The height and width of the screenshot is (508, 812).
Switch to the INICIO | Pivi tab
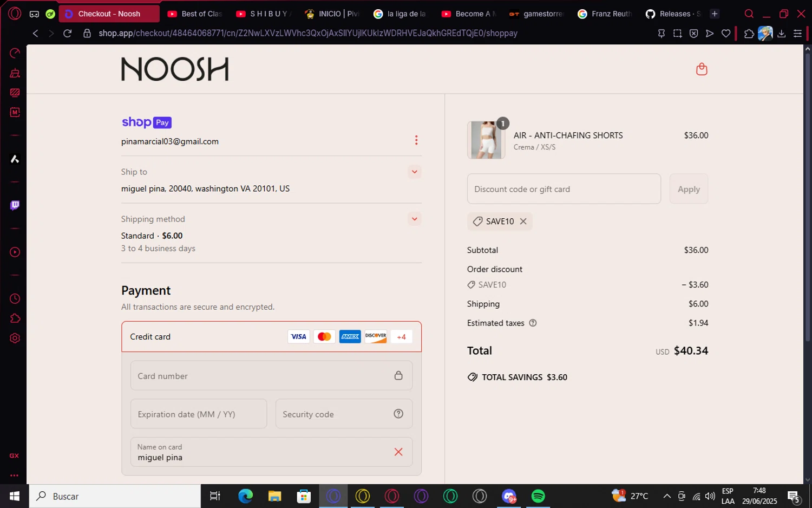[332, 14]
